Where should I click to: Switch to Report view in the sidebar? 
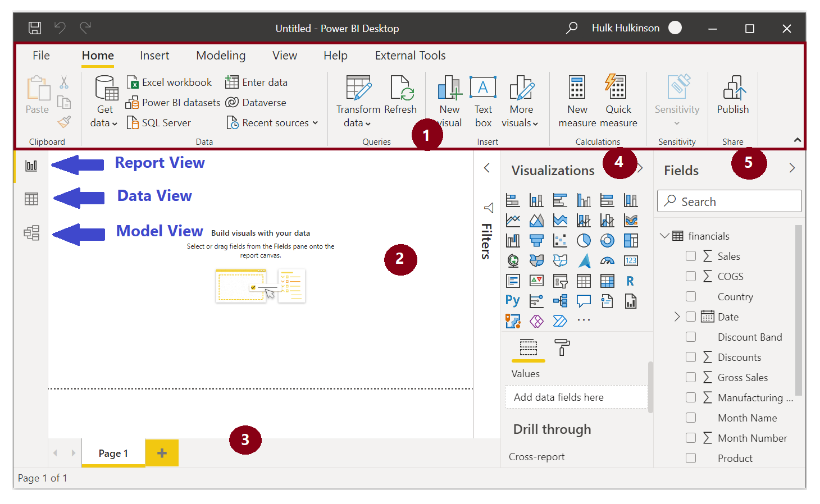[31, 166]
